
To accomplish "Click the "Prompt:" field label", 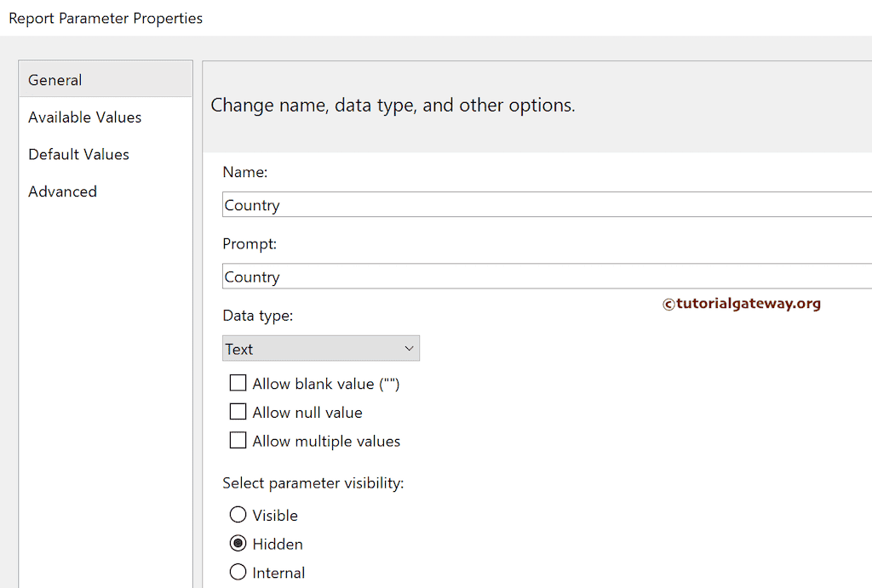I will (250, 243).
